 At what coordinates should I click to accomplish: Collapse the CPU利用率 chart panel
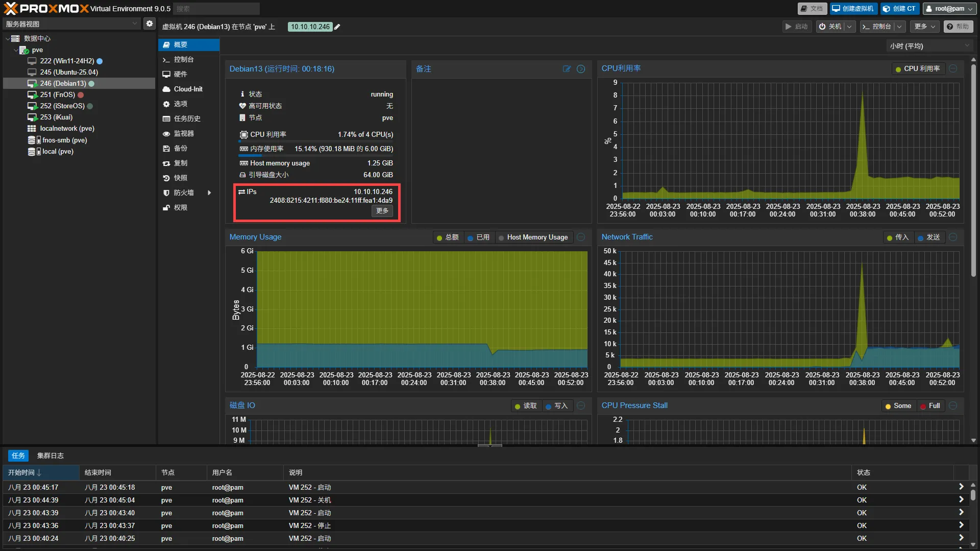tap(953, 68)
